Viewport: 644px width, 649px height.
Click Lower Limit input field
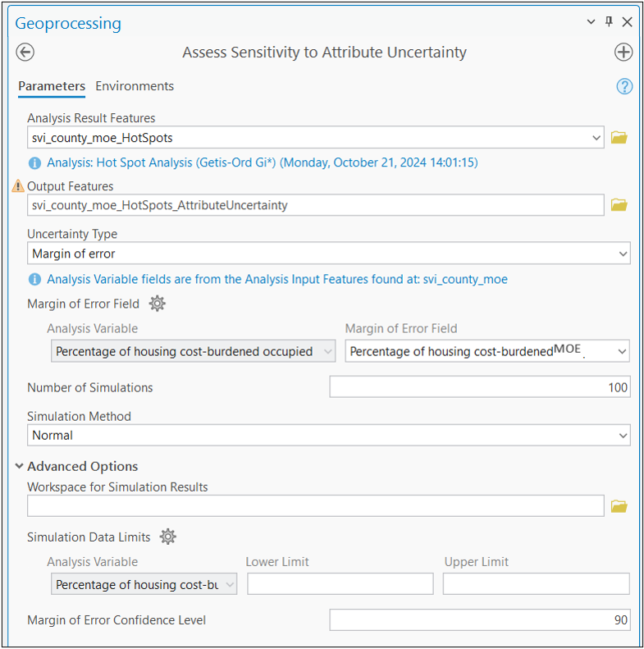click(340, 584)
